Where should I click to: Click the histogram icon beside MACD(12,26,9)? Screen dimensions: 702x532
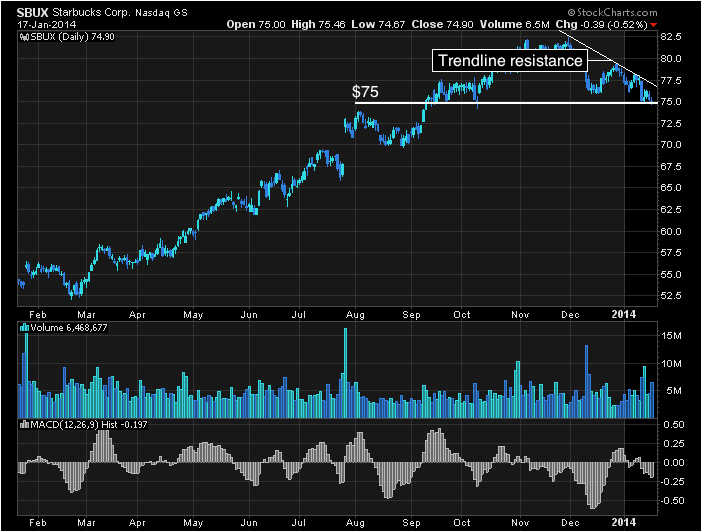[24, 425]
